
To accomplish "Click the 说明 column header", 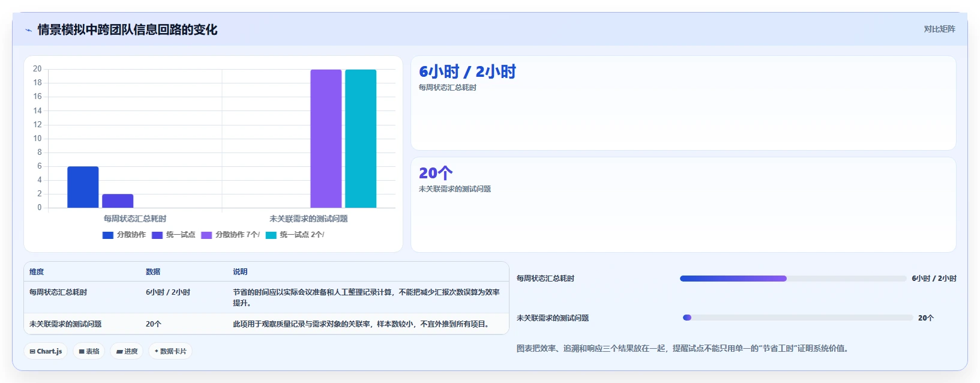I will pyautogui.click(x=240, y=272).
